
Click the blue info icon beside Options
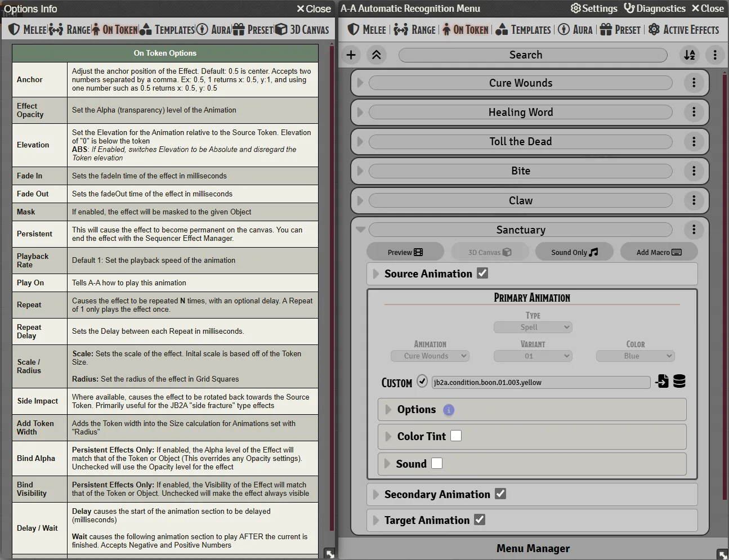pyautogui.click(x=449, y=410)
